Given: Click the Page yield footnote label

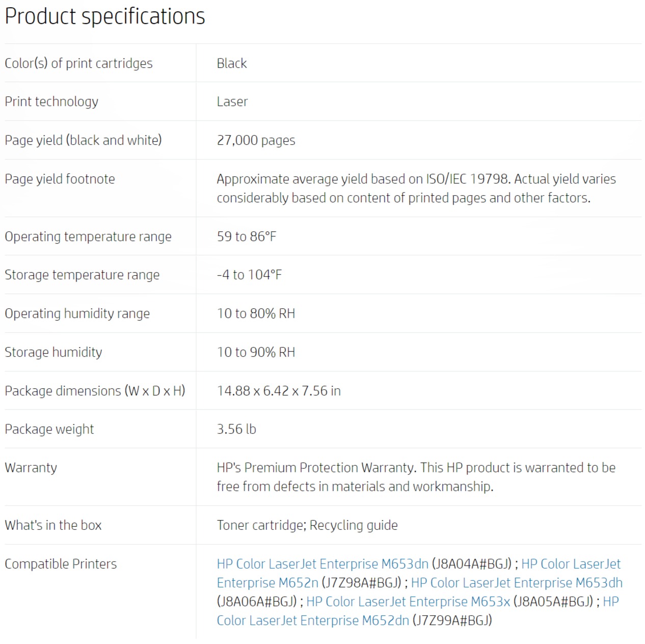Looking at the screenshot, I should pos(60,179).
